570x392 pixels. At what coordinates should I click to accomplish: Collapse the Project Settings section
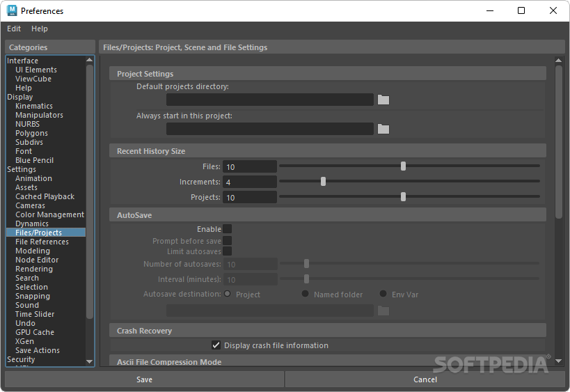pos(328,73)
